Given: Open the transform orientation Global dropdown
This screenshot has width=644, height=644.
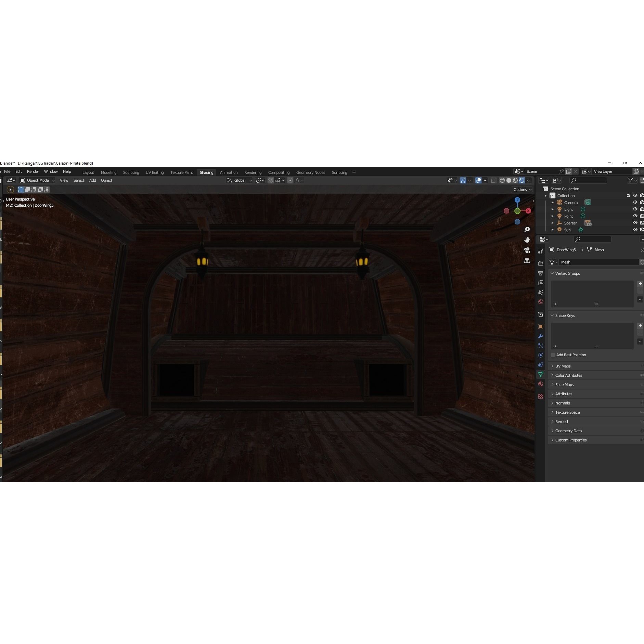Looking at the screenshot, I should point(240,180).
